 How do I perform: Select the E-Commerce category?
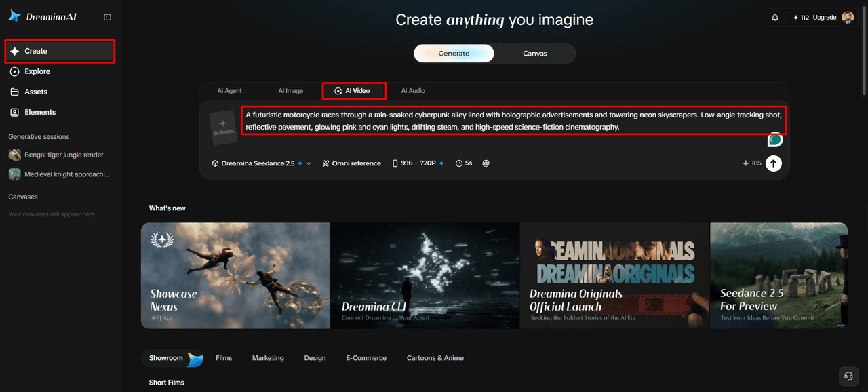[366, 358]
